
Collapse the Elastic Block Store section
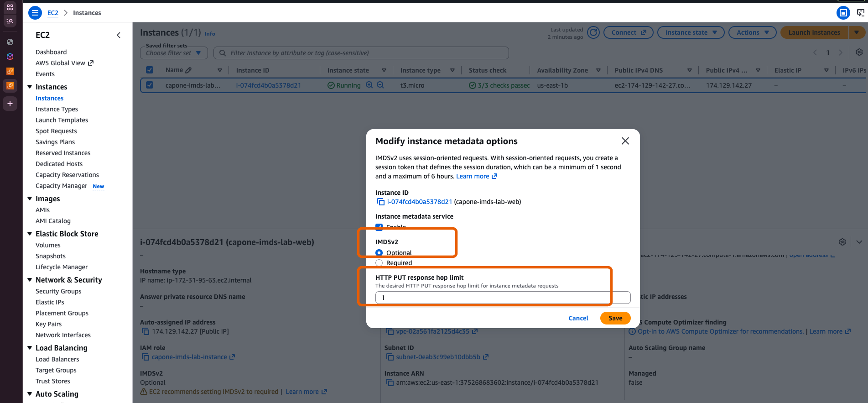coord(30,234)
